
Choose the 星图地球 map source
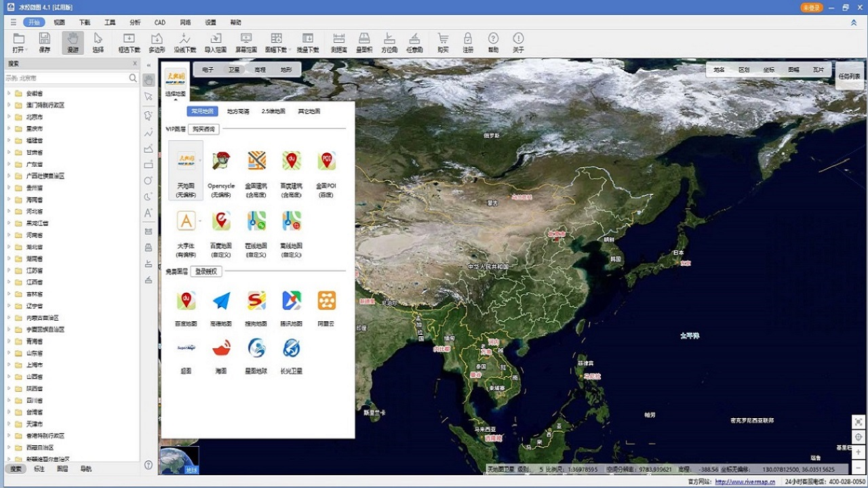click(256, 348)
